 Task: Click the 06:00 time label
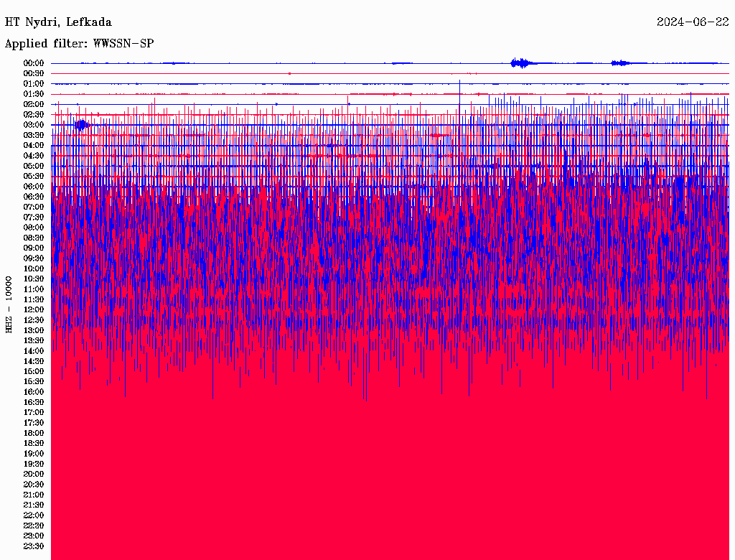(x=34, y=187)
